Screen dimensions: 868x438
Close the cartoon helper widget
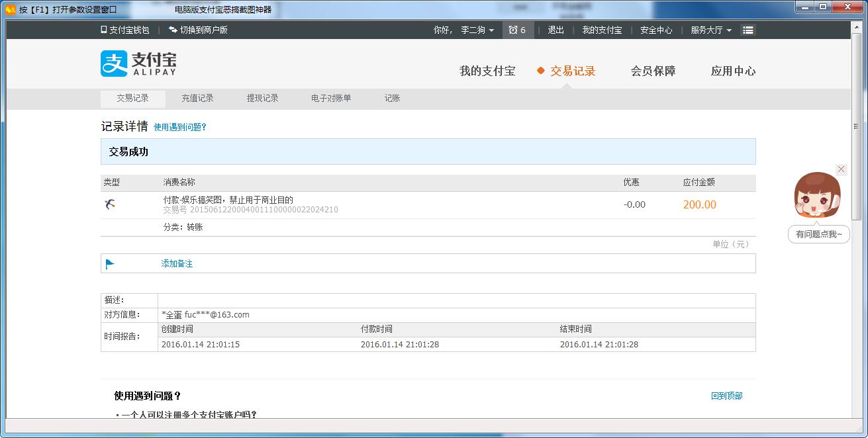pos(841,169)
